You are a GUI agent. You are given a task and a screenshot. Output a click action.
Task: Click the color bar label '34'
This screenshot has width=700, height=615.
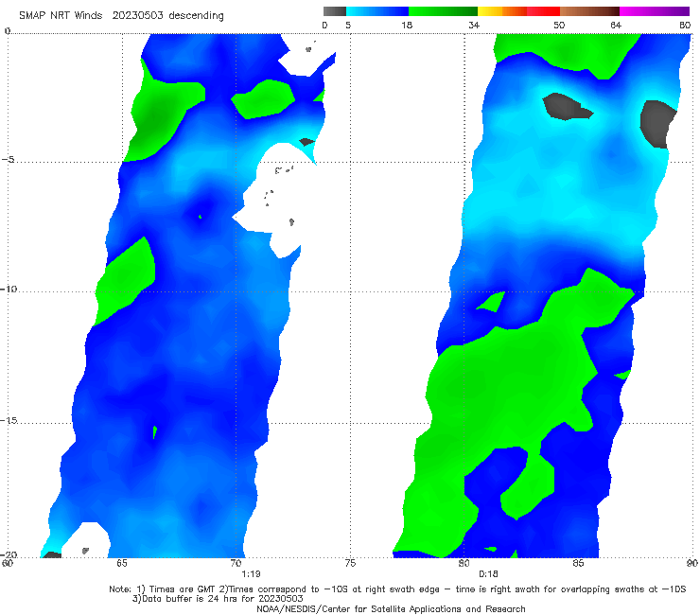pyautogui.click(x=474, y=25)
